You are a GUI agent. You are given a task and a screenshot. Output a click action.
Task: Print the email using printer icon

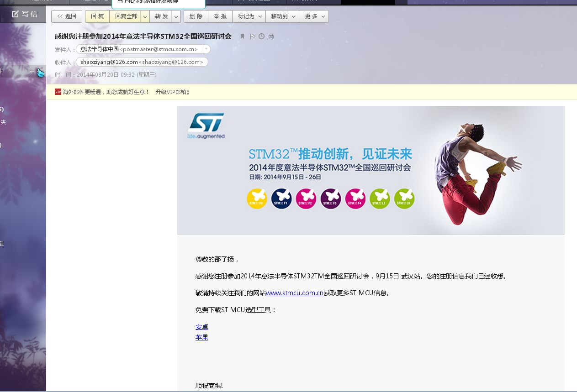(271, 37)
